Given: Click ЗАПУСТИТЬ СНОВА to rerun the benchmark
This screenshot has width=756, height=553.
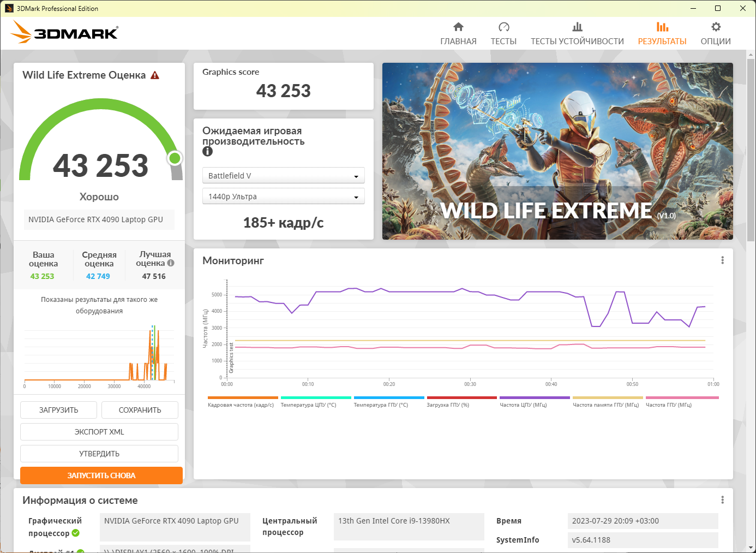Looking at the screenshot, I should 101,475.
